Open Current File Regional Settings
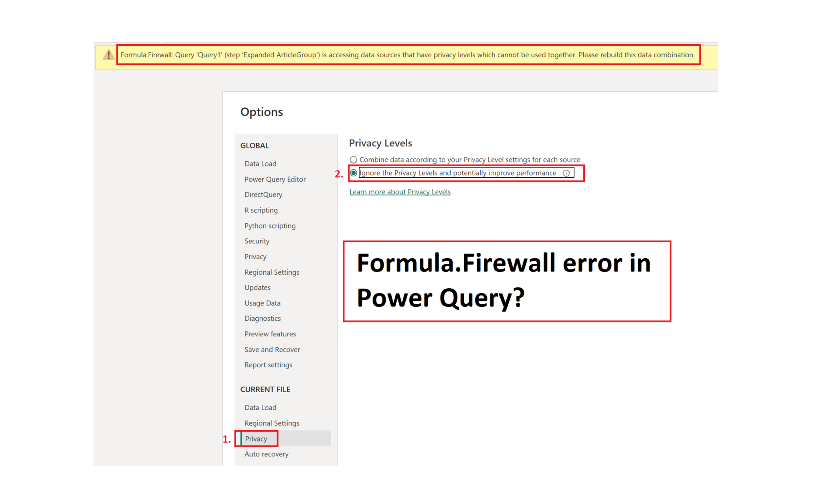The image size is (821, 504). (272, 423)
